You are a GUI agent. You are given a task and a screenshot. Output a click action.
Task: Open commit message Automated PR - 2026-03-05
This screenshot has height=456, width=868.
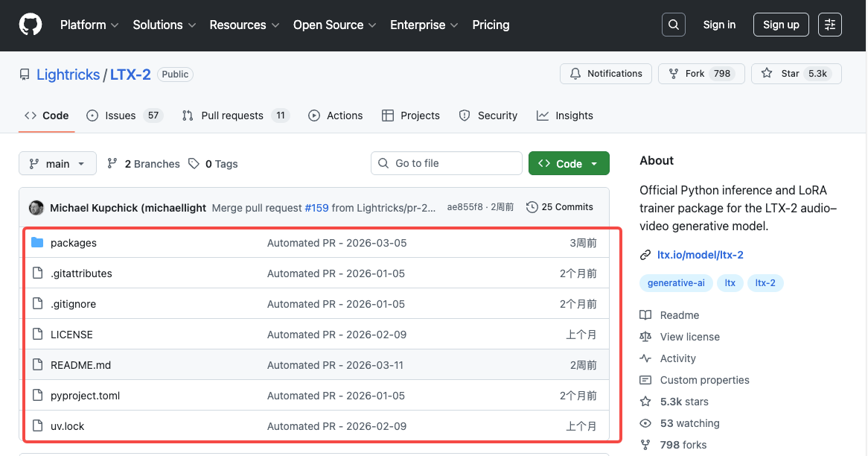(x=336, y=243)
